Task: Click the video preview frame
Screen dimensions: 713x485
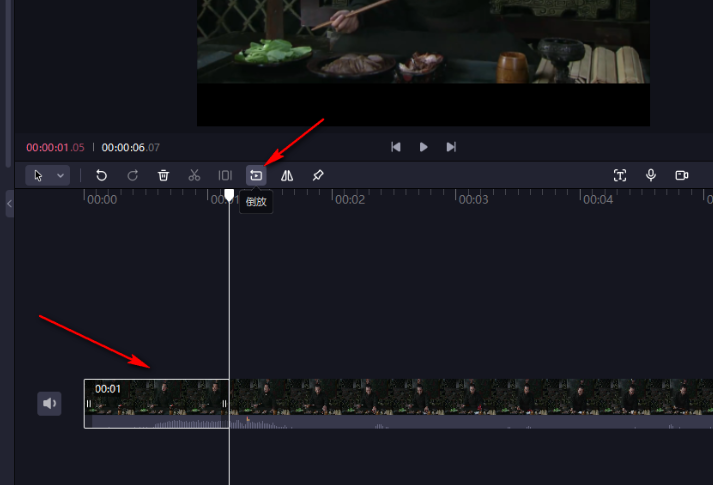Action: [423, 63]
